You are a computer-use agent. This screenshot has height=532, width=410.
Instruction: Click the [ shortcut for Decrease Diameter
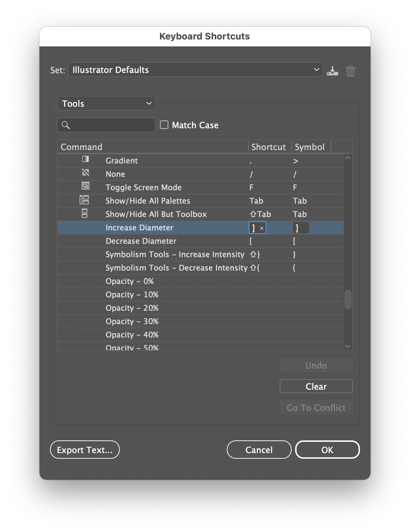point(251,241)
